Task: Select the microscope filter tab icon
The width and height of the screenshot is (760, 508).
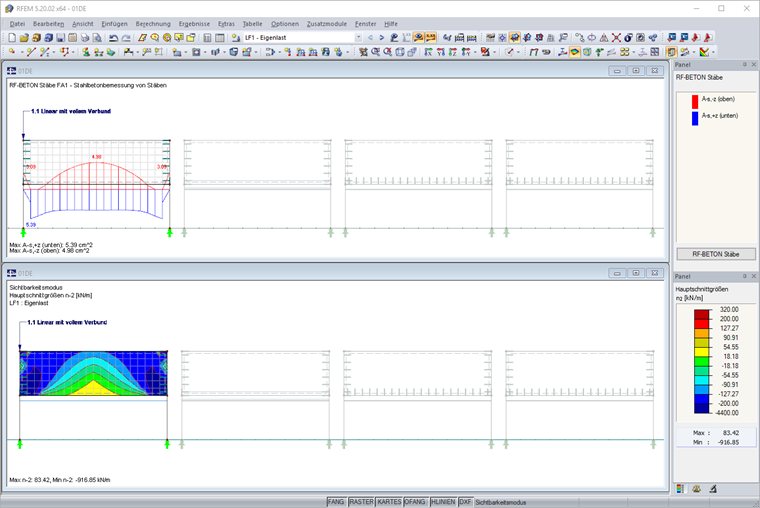Action: click(x=713, y=489)
